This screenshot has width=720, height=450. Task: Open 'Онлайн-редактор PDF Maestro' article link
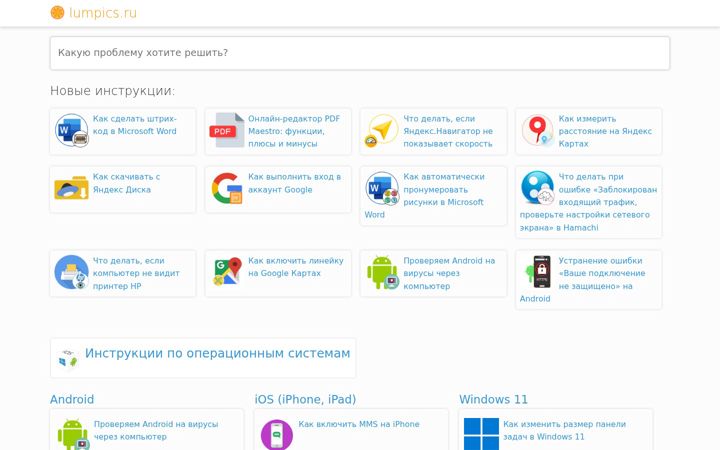point(294,131)
